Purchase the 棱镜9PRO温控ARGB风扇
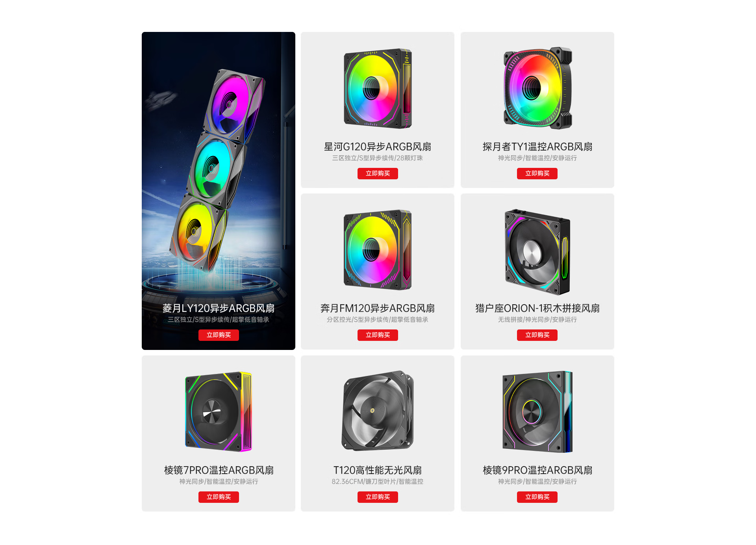The image size is (756, 545). pos(537,497)
